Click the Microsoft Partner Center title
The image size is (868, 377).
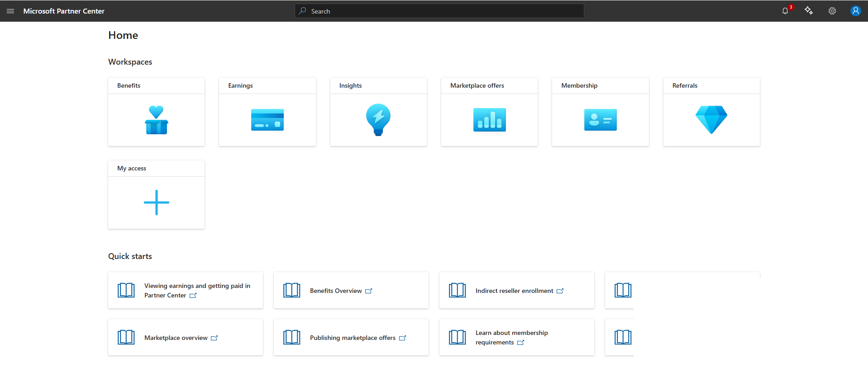pos(64,11)
